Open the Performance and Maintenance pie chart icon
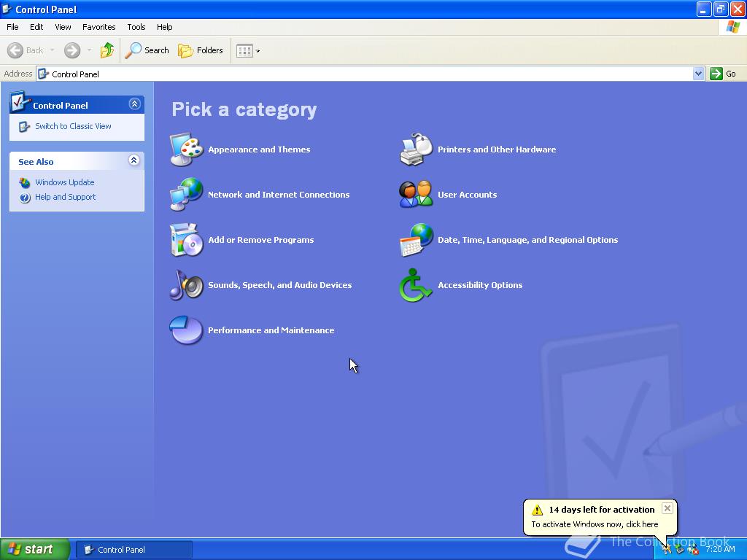 tap(186, 330)
